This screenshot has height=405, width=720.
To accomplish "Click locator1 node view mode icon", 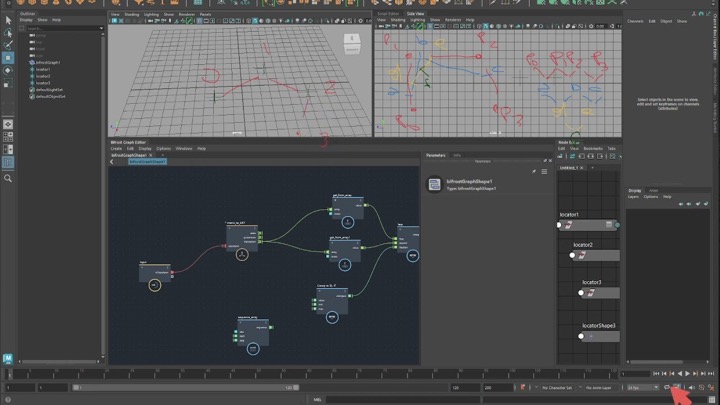I will (609, 225).
